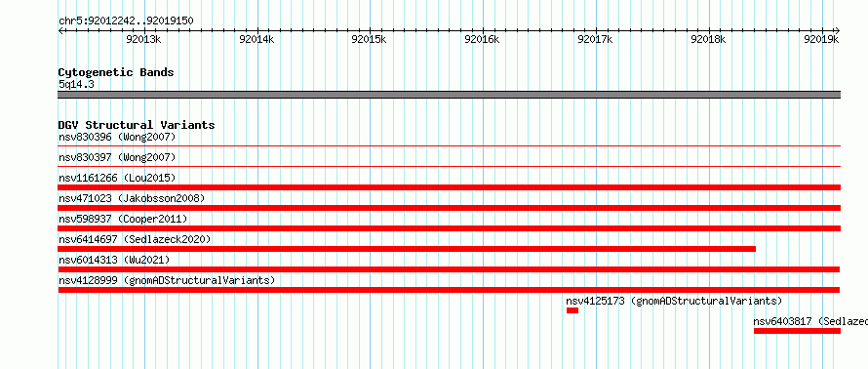Click the 92014k ruler mark
This screenshot has height=369, width=868.
coord(256,39)
